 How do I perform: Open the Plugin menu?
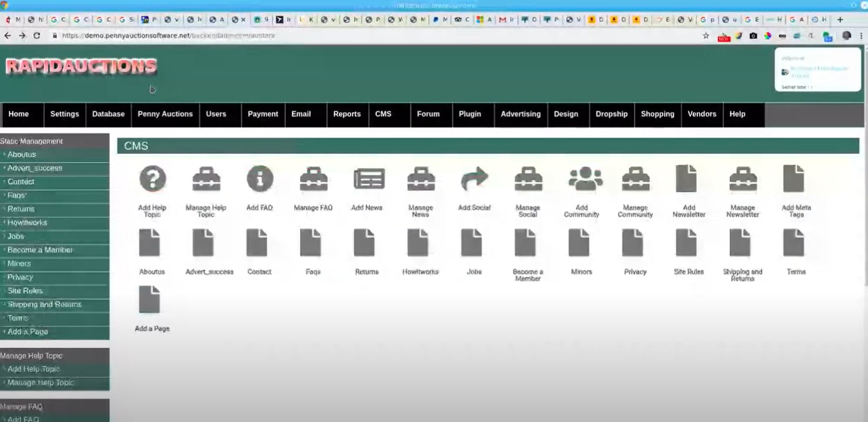coord(470,115)
